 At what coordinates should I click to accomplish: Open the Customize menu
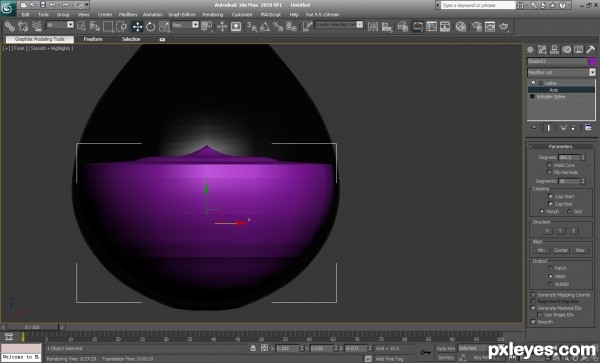[x=242, y=15]
